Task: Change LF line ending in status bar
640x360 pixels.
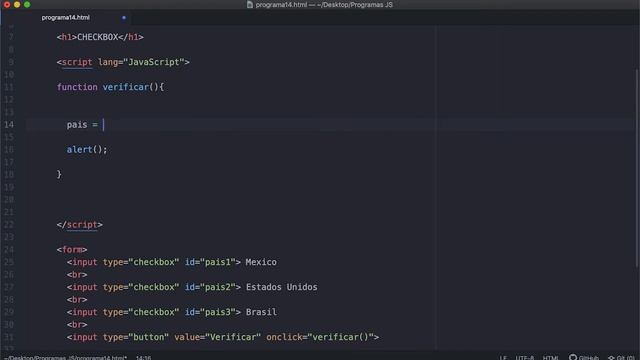Action: [503, 358]
